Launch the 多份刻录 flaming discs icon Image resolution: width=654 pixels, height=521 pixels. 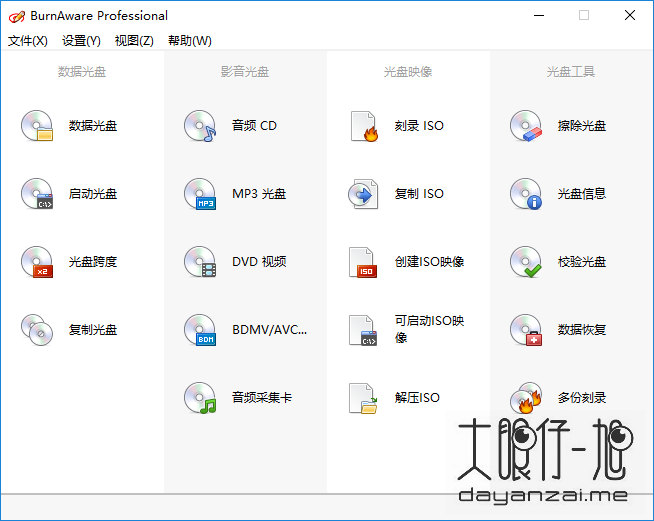coord(526,398)
